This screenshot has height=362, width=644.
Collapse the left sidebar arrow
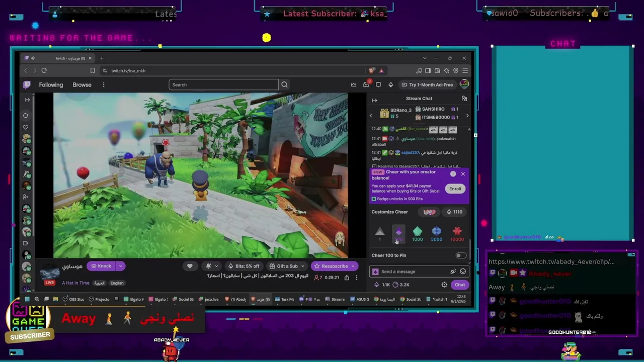27,100
